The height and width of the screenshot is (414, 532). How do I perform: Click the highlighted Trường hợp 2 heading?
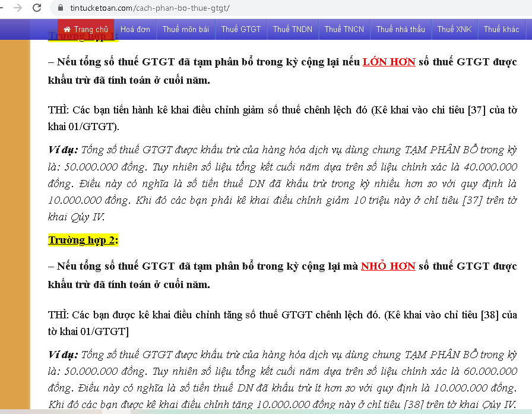(x=83, y=240)
